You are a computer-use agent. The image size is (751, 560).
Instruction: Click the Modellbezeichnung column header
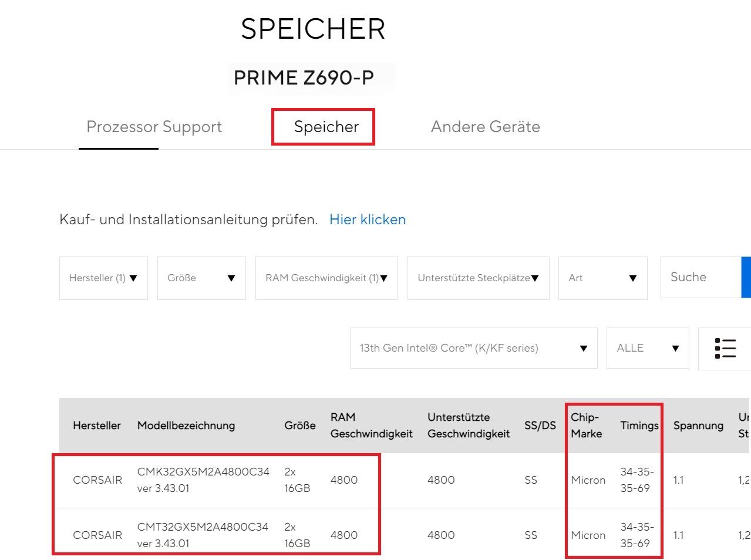[186, 426]
